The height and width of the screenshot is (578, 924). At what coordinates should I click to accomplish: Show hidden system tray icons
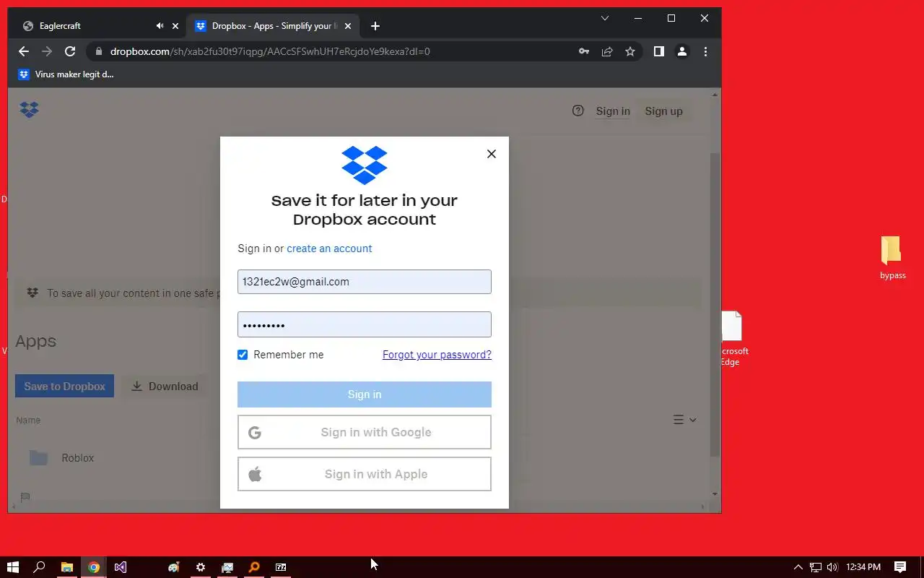coord(798,567)
